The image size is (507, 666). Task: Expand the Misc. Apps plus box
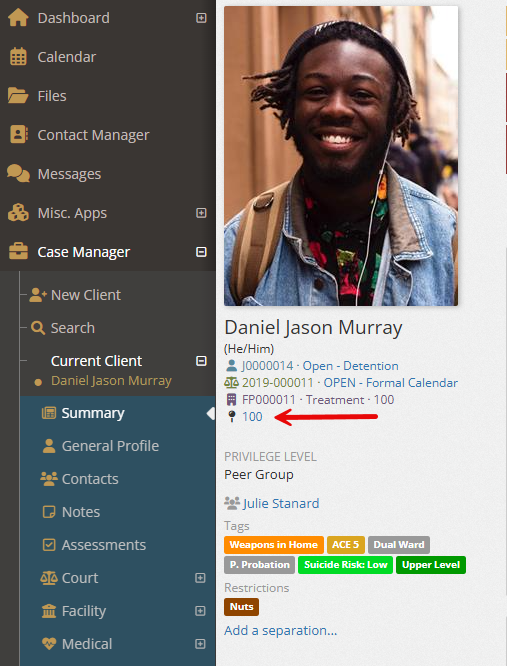(201, 213)
